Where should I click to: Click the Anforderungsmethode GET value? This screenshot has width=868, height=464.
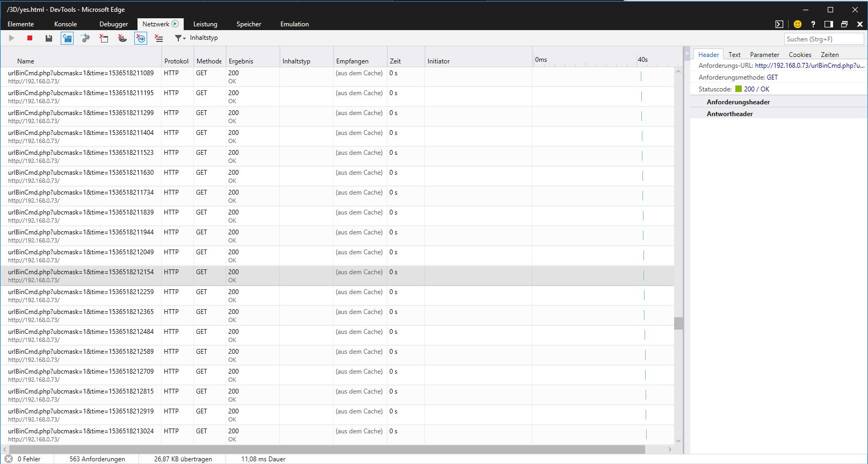[x=772, y=77]
